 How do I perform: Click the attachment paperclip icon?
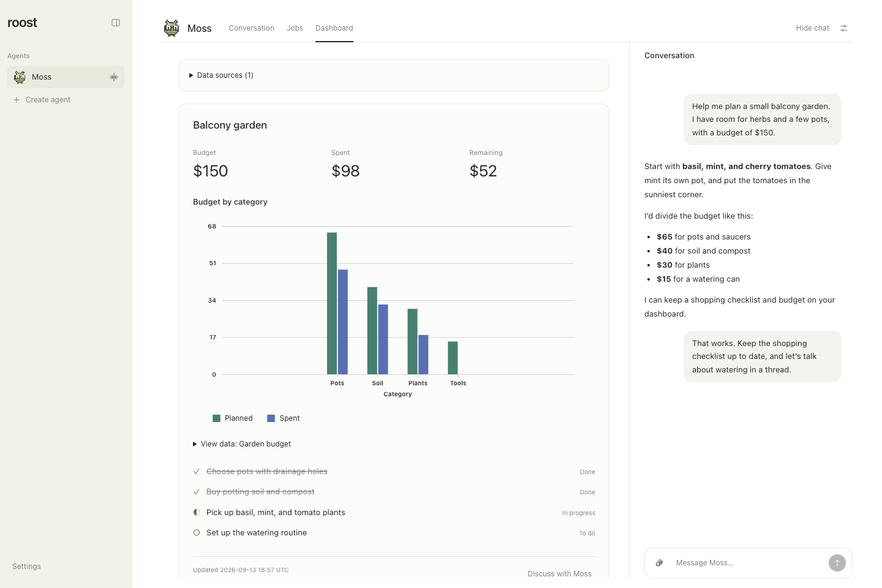tap(660, 563)
